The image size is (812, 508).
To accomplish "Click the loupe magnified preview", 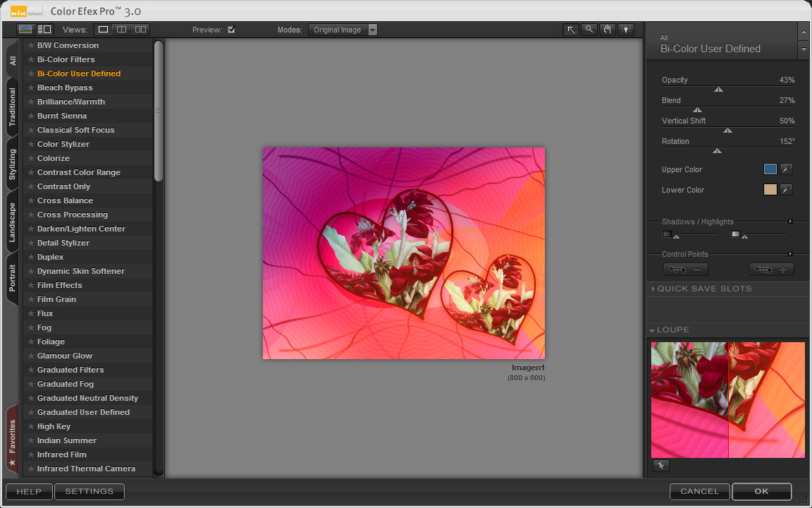I will 728,399.
